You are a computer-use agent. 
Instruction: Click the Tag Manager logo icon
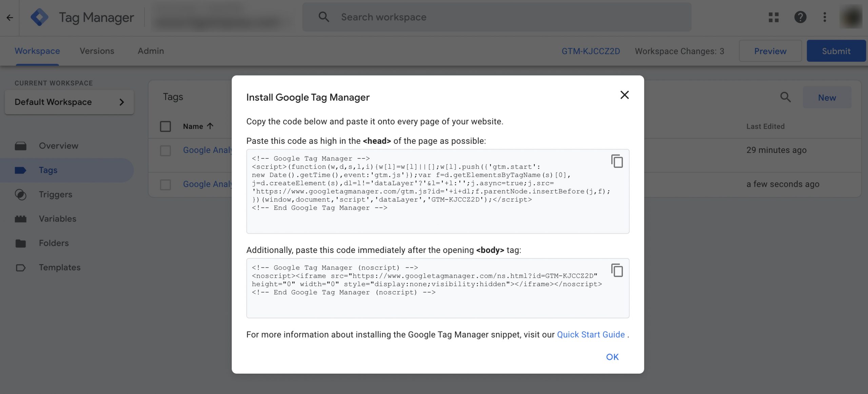point(39,17)
